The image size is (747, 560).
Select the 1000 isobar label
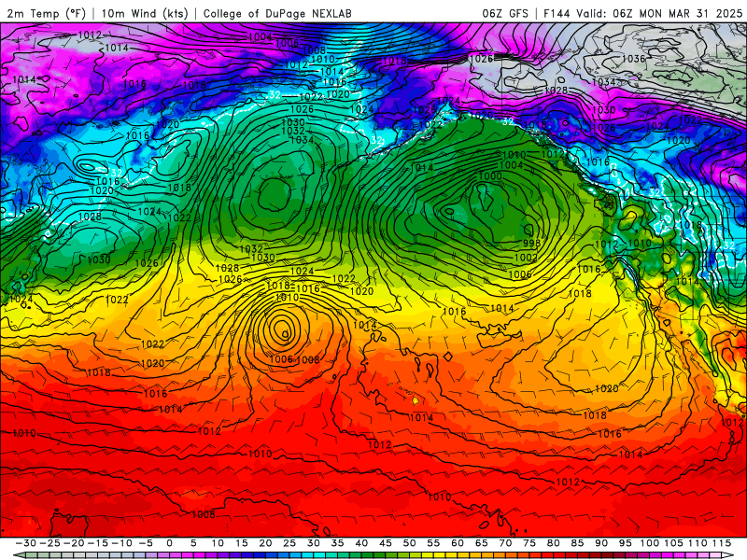(490, 175)
